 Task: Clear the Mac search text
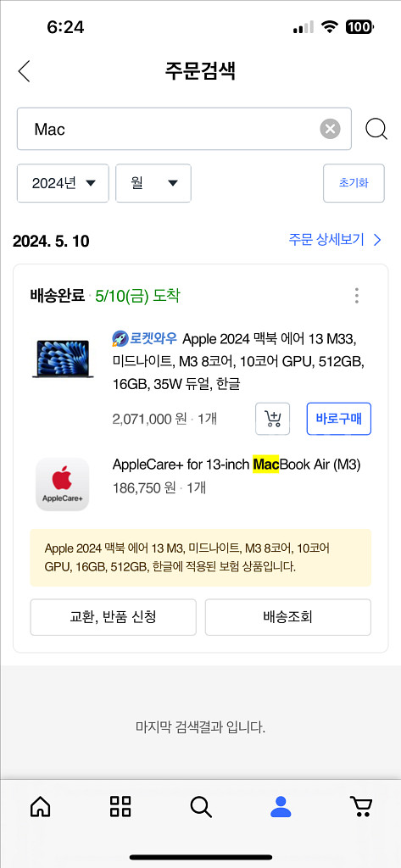click(330, 130)
